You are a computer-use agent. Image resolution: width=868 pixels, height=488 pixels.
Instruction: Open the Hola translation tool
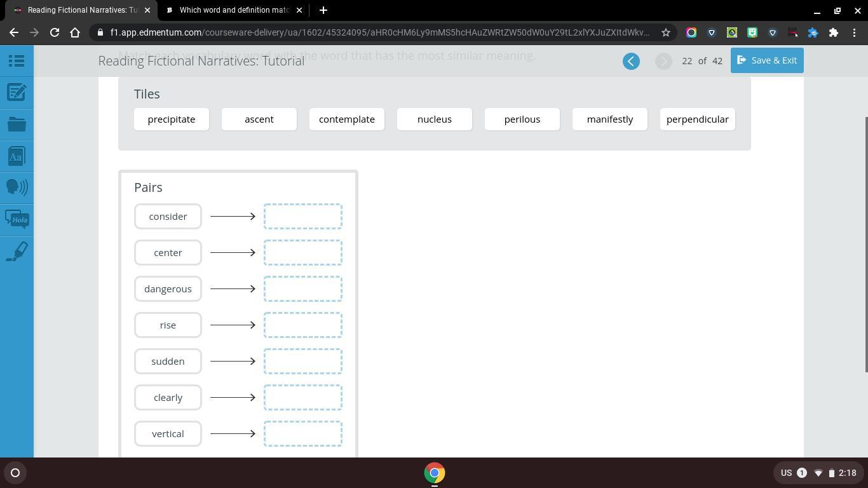17,219
